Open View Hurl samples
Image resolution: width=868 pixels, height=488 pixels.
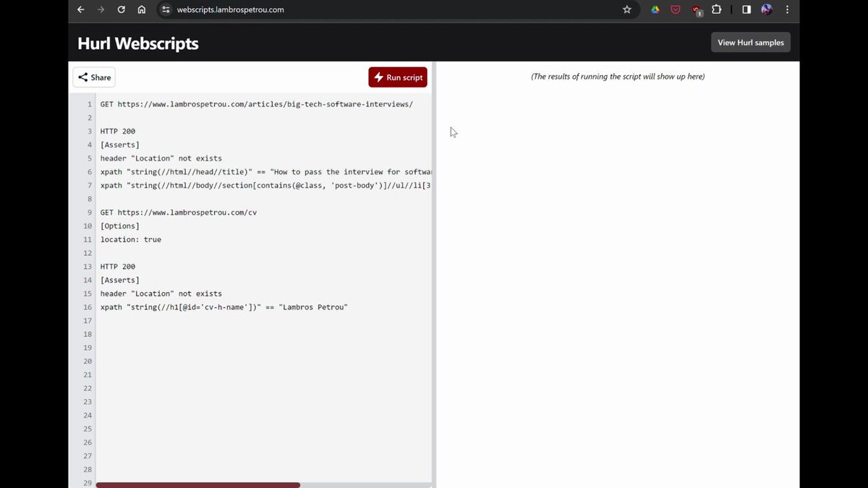tap(751, 43)
